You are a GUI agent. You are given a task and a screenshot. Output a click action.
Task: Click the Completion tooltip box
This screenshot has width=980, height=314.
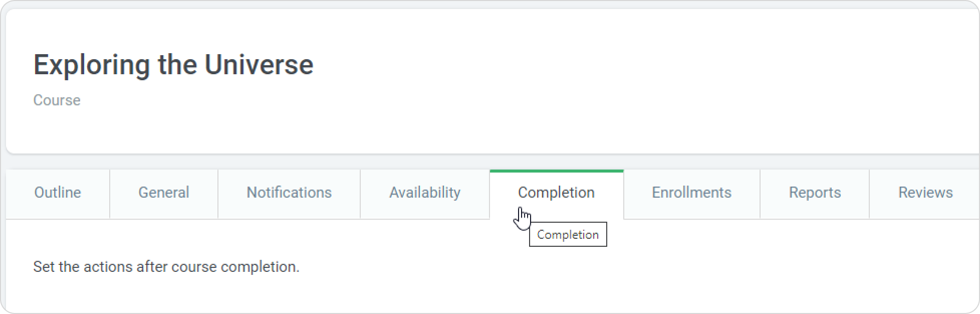[x=568, y=235]
